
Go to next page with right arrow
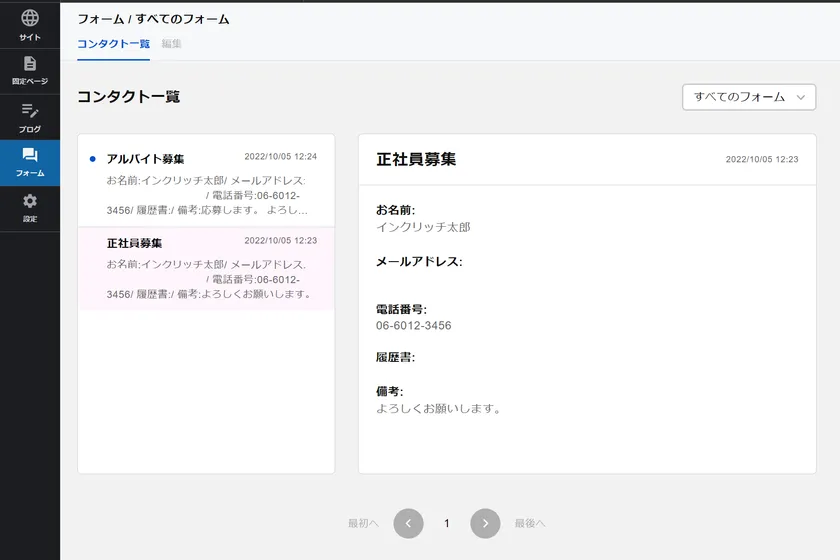point(485,523)
